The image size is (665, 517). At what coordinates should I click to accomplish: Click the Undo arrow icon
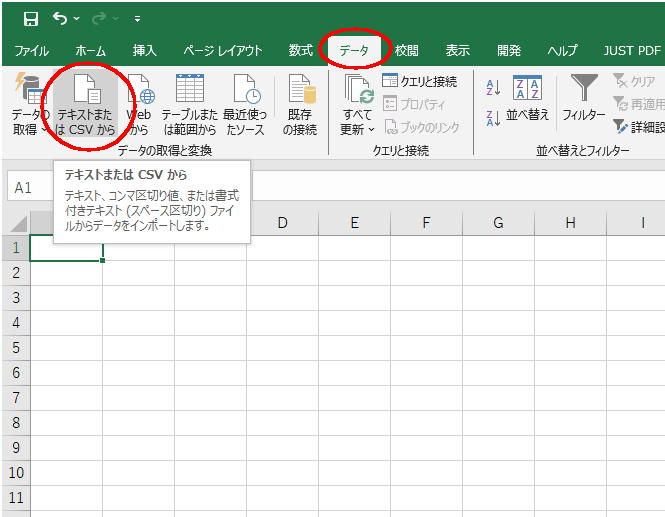(x=60, y=19)
